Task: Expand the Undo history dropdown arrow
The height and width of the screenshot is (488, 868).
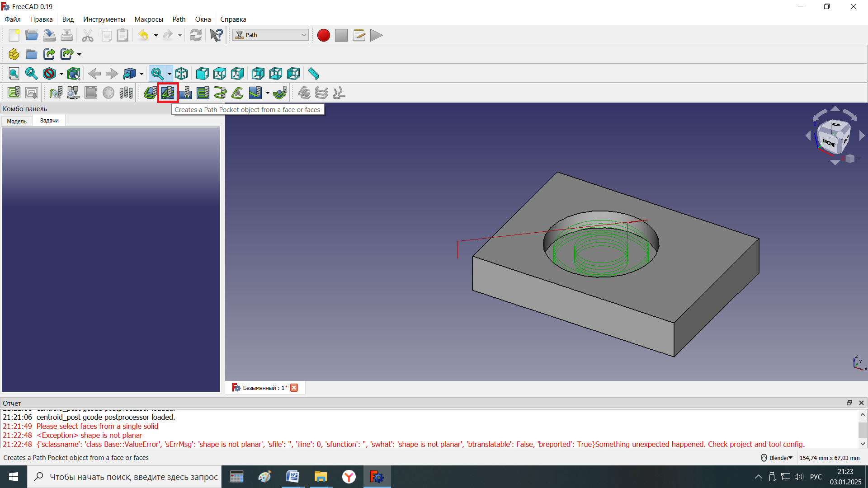Action: coord(156,35)
